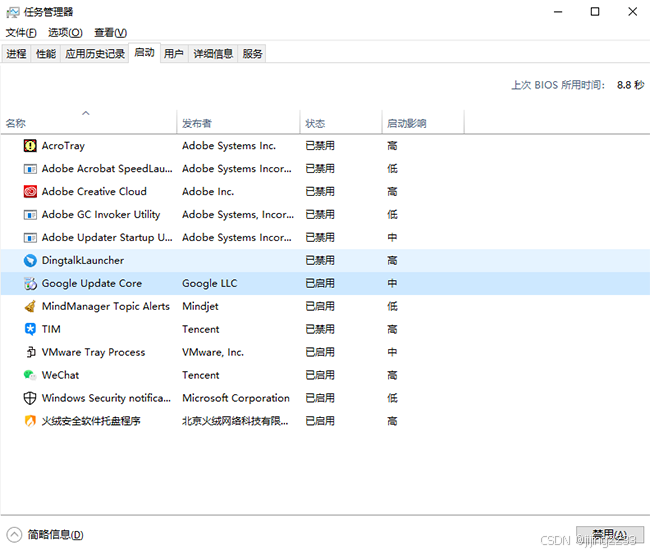Switch to the 进程 tab
Image resolution: width=650 pixels, height=554 pixels.
[x=16, y=53]
